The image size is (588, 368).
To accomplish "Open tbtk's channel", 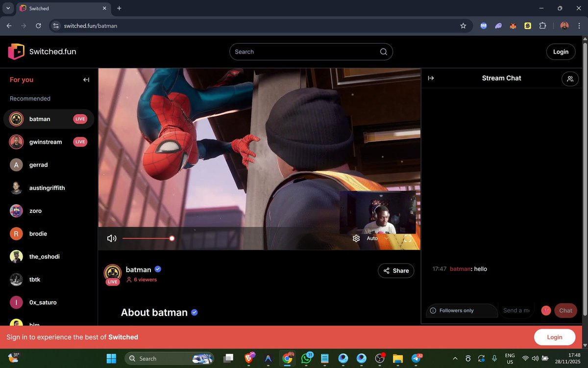I will click(49, 280).
